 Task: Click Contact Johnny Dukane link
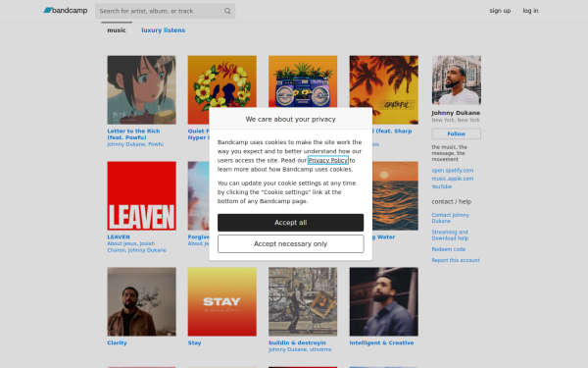451,218
